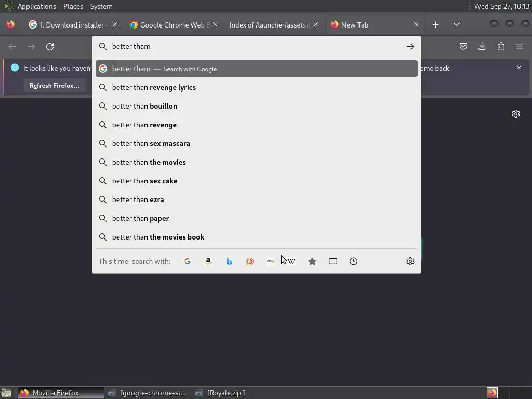Click the Firefox workspace icon in bottom panel
Image resolution: width=532 pixels, height=399 pixels.
(x=492, y=393)
